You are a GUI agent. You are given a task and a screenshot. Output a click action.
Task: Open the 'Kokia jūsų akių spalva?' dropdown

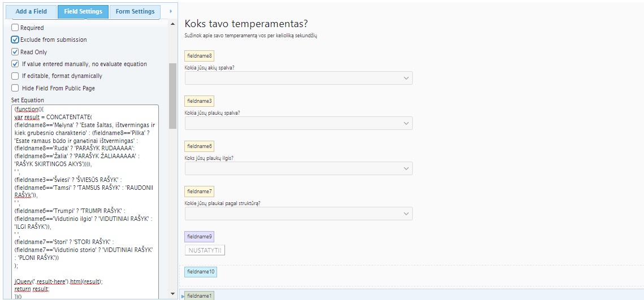coord(299,78)
